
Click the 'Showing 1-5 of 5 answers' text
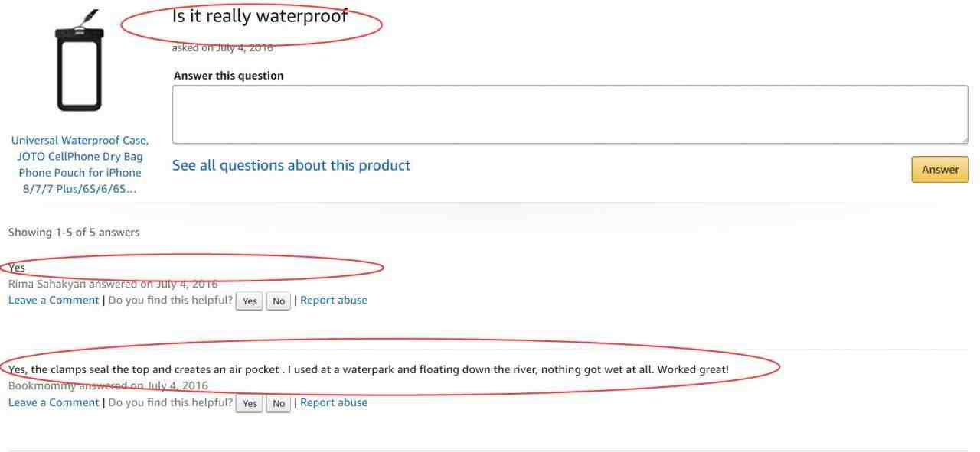pyautogui.click(x=74, y=233)
